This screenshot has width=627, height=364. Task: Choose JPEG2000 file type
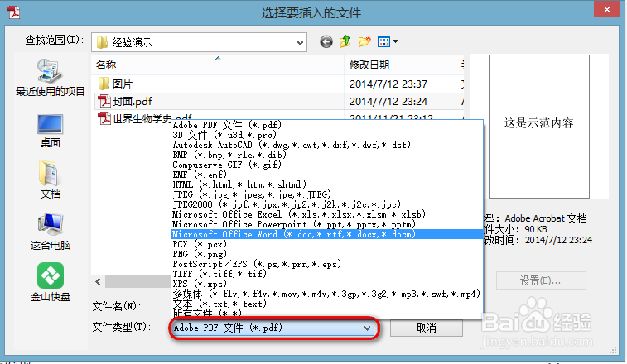click(x=326, y=204)
